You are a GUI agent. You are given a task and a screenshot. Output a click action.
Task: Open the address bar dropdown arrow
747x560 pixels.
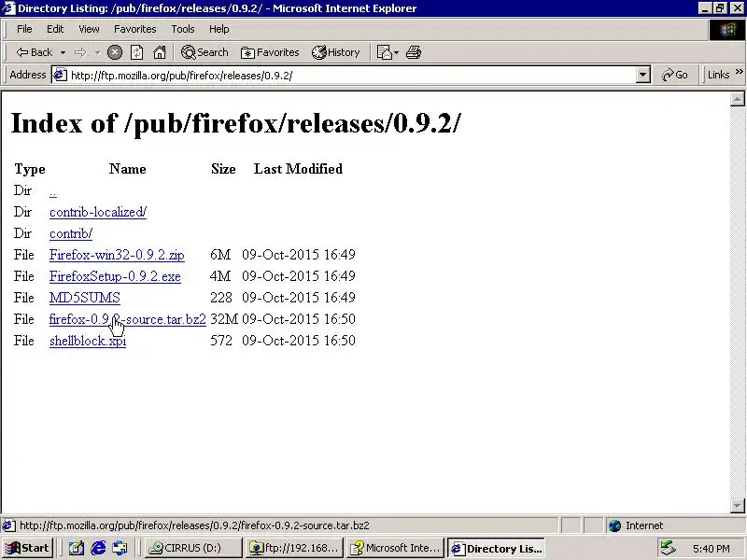(642, 75)
